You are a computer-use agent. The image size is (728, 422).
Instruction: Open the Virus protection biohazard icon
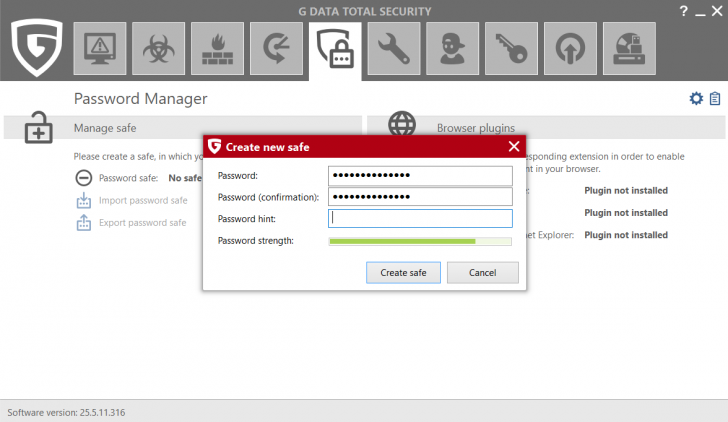click(158, 48)
